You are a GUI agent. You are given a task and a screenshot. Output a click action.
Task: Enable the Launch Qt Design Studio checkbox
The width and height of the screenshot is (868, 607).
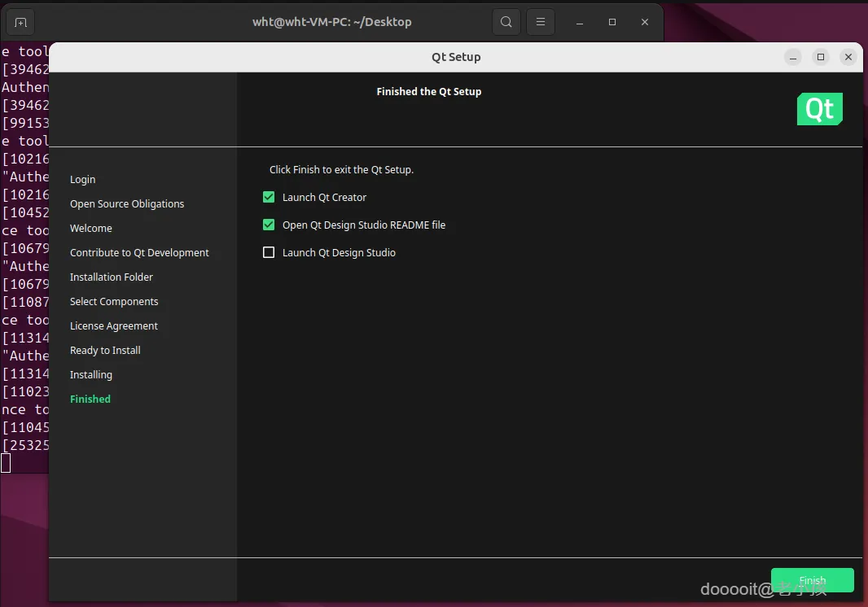tap(269, 252)
